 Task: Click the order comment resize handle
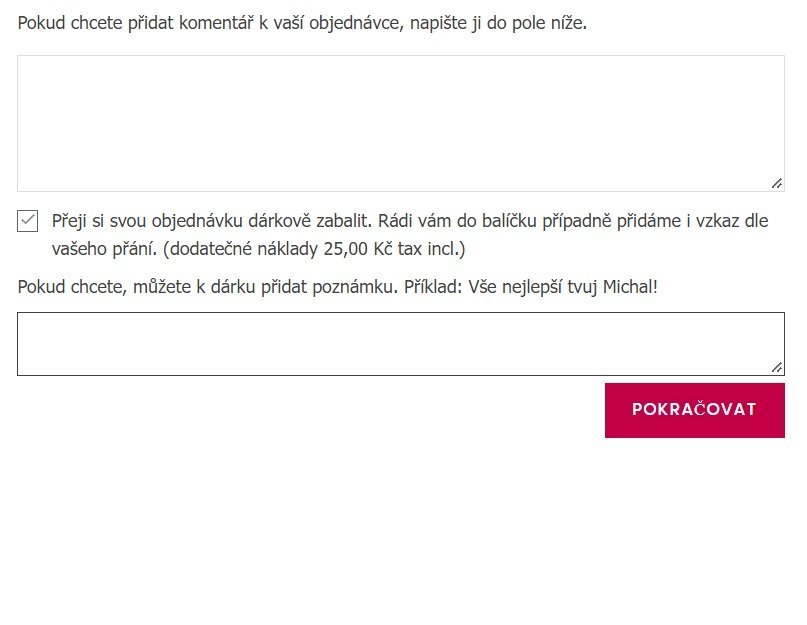[777, 183]
